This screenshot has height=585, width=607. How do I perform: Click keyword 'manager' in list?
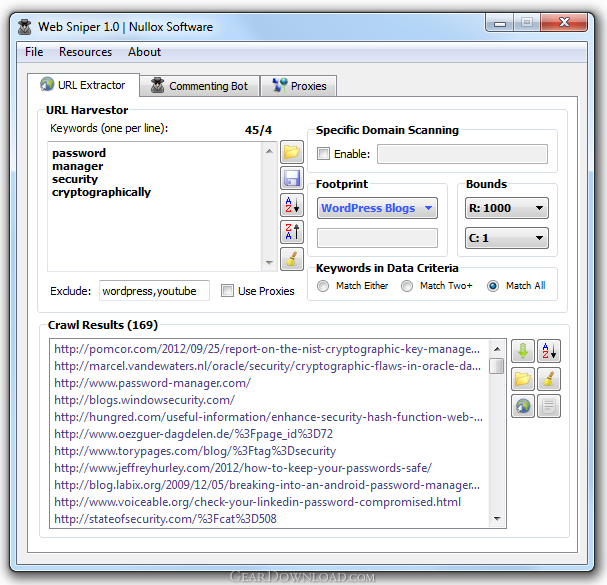coord(77,166)
